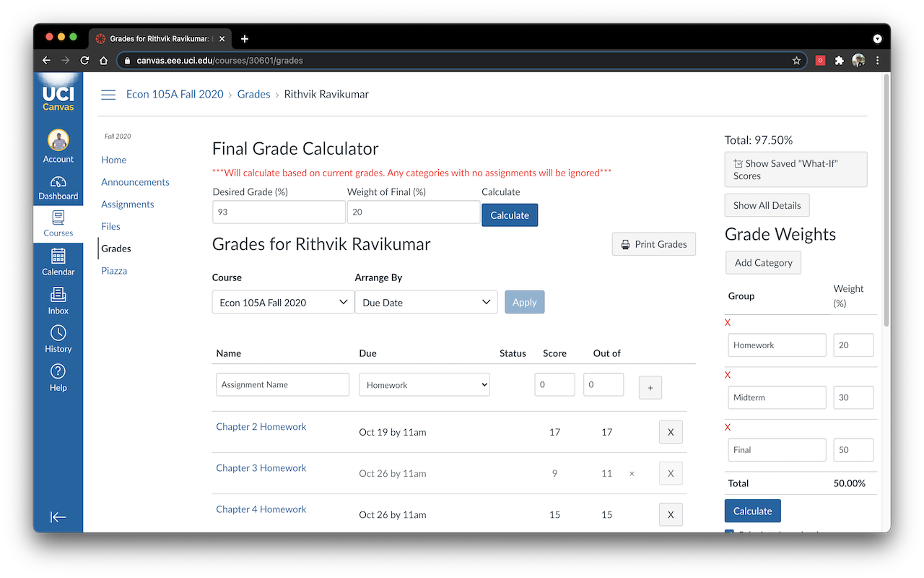Delete the Chapter 4 Homework row
Viewport: 924px width, 578px height.
671,514
